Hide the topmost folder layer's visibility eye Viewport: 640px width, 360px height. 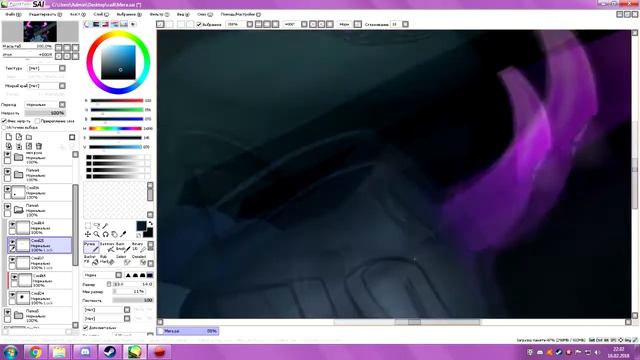click(x=7, y=155)
